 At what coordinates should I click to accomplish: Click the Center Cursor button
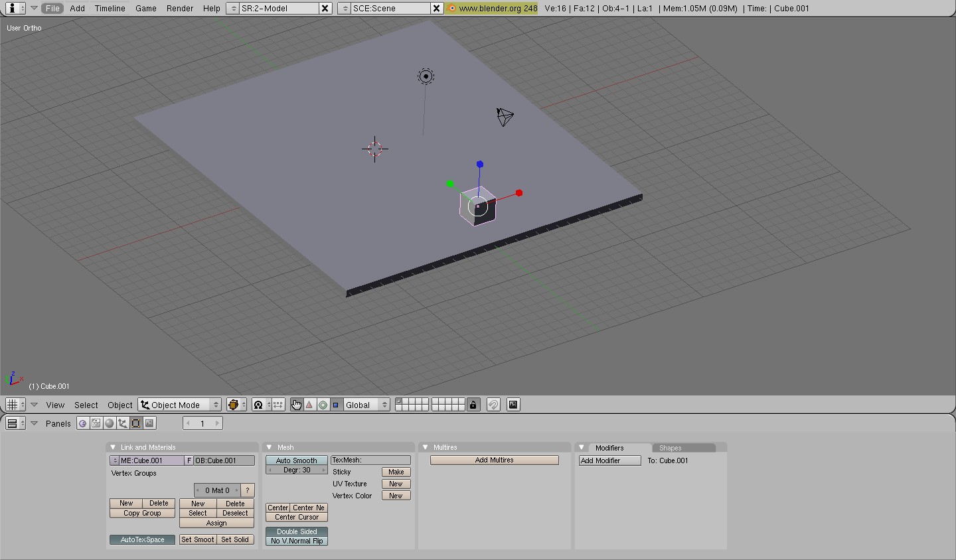297,517
